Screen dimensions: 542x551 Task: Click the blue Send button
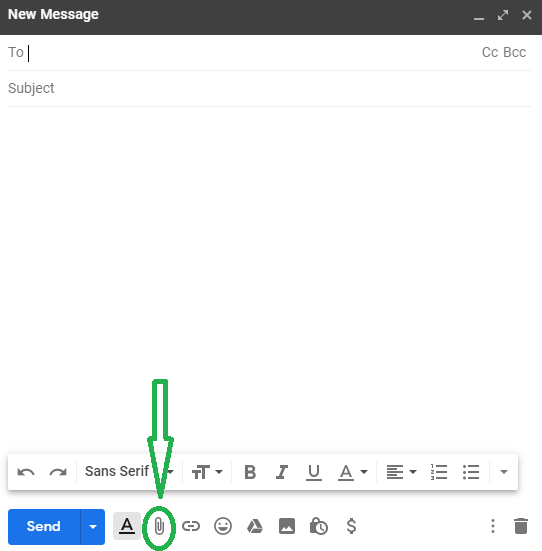44,526
